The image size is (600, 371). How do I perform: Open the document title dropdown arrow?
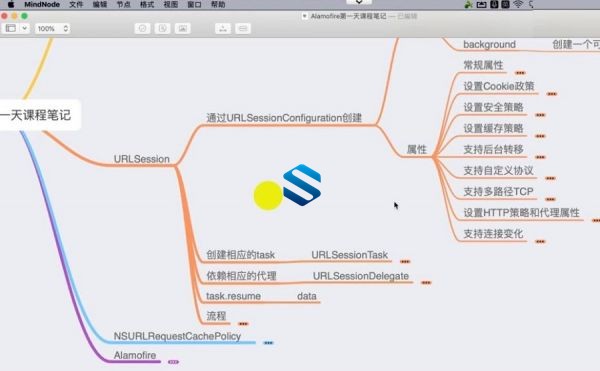tap(305, 16)
